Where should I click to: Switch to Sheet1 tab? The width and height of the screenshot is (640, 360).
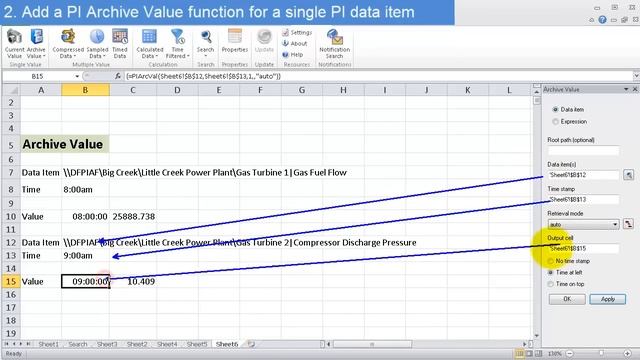click(x=49, y=344)
